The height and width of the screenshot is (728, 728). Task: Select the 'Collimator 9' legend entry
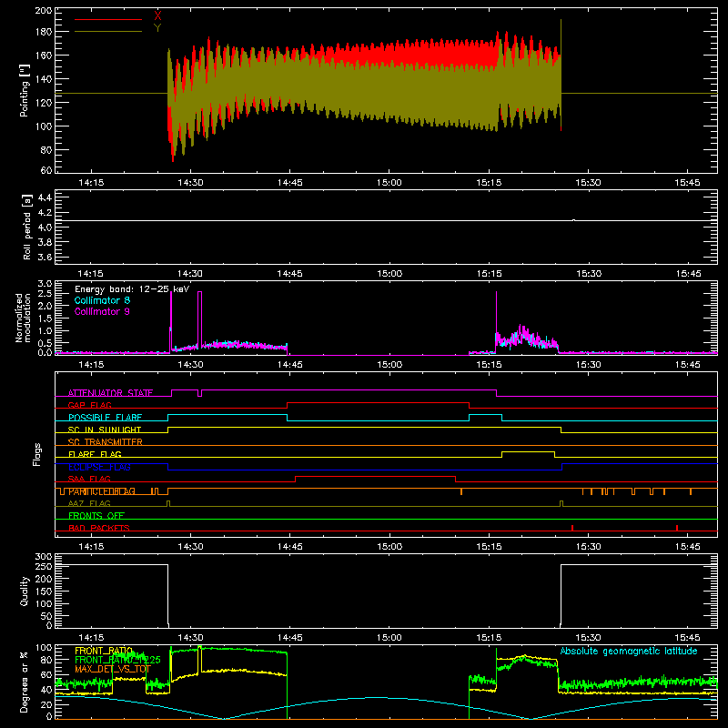coord(102,311)
